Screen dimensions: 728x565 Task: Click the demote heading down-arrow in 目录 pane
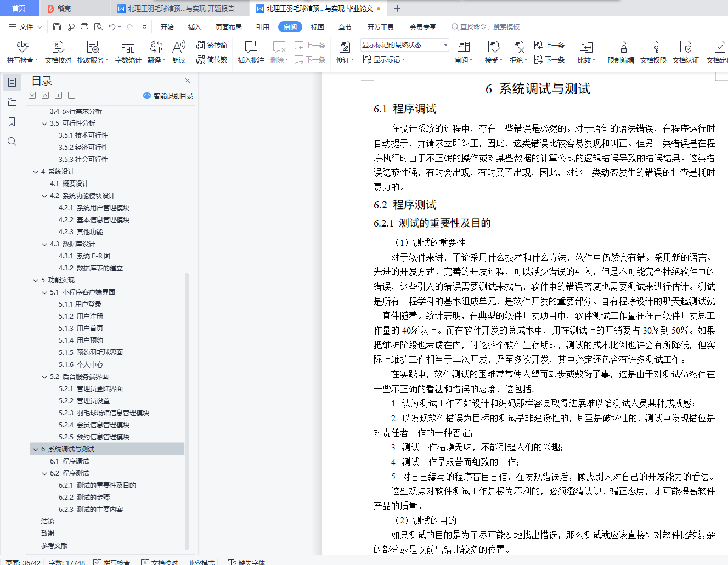tap(32, 95)
